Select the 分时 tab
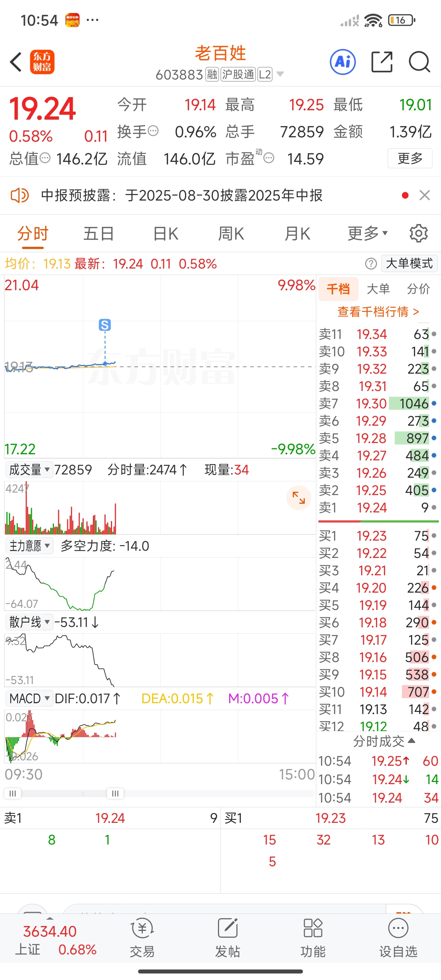 point(33,233)
